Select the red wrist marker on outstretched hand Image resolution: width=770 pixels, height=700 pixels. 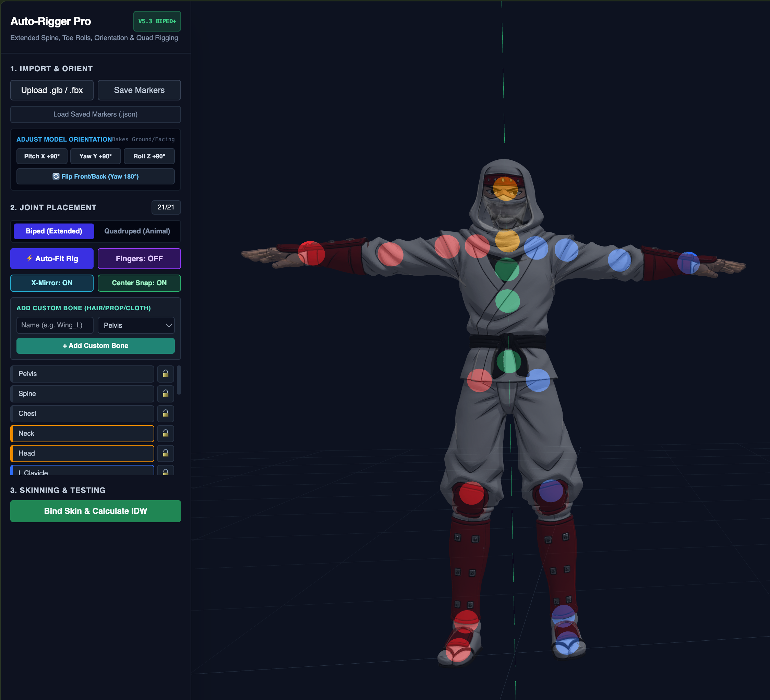pos(311,253)
